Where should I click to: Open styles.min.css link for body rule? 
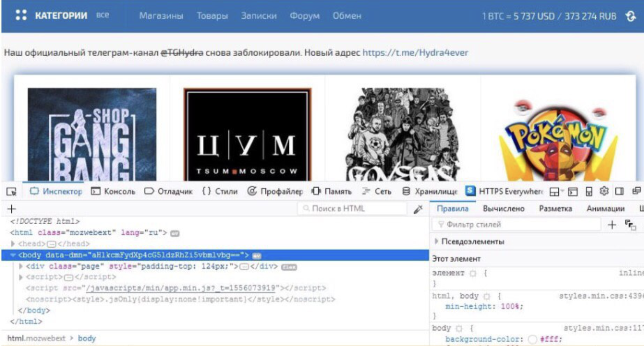(603, 328)
